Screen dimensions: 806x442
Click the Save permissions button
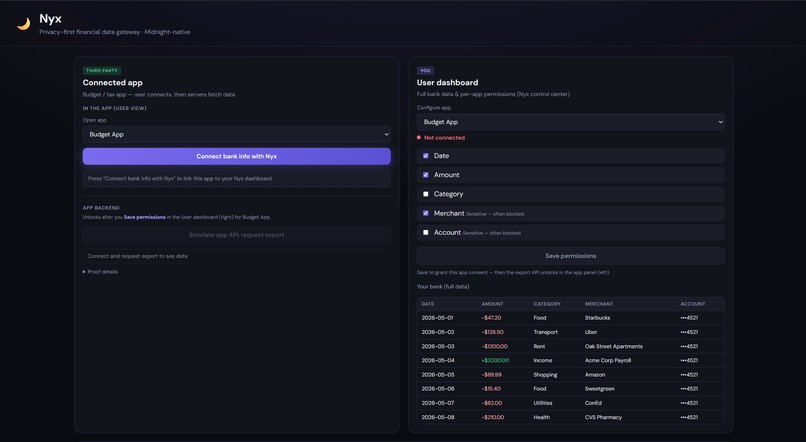571,255
